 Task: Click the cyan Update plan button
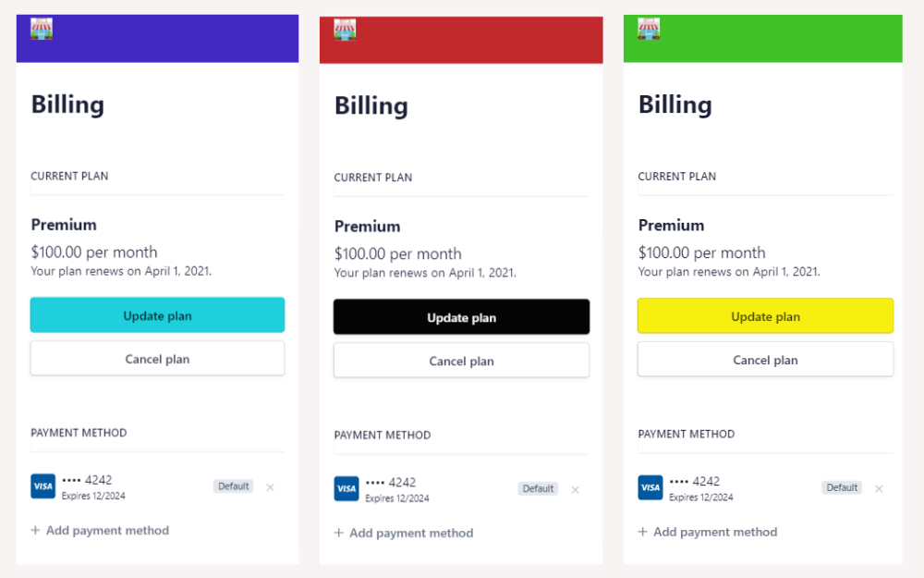tap(157, 315)
